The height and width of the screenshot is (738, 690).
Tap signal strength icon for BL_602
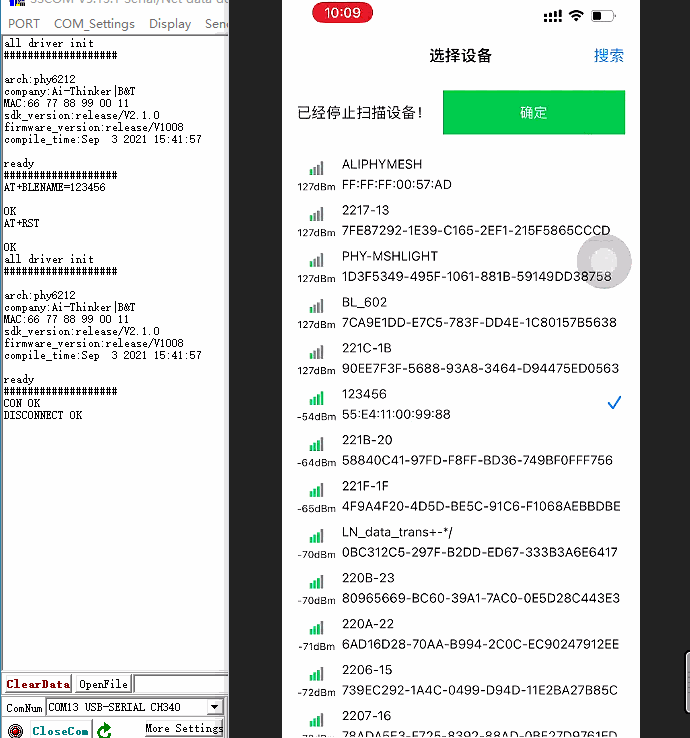(317, 306)
